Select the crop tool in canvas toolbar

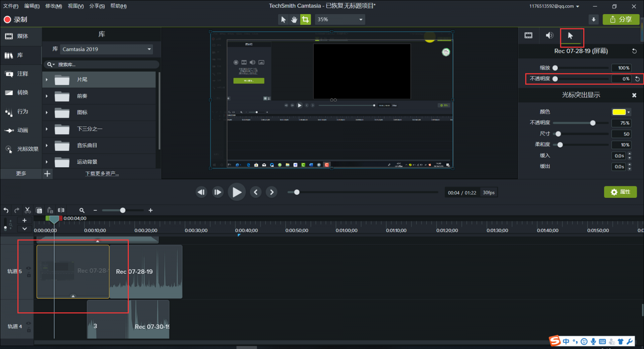(305, 19)
